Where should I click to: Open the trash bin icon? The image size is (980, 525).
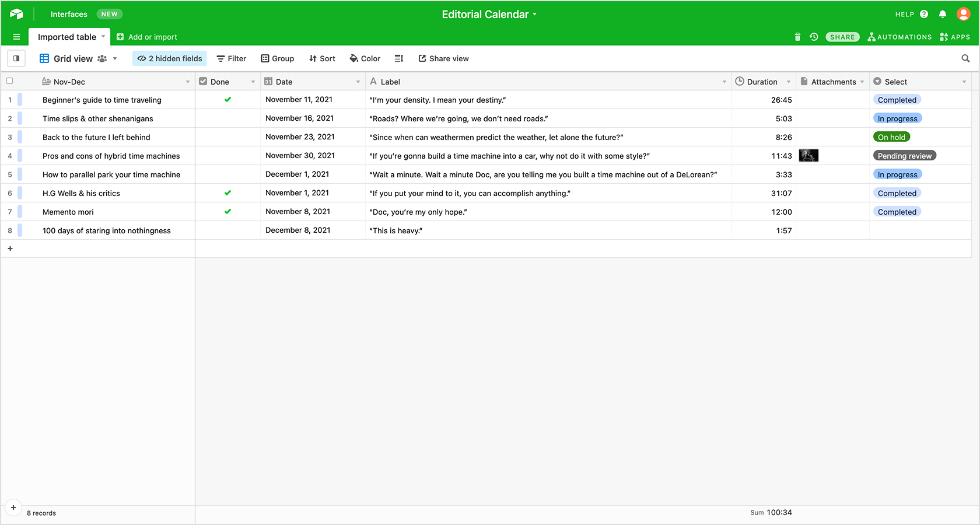[797, 37]
